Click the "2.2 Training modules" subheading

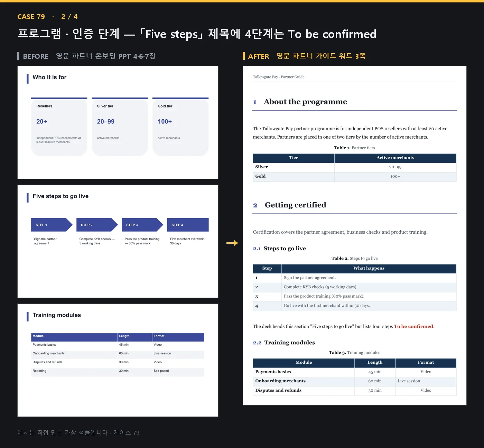(x=284, y=343)
